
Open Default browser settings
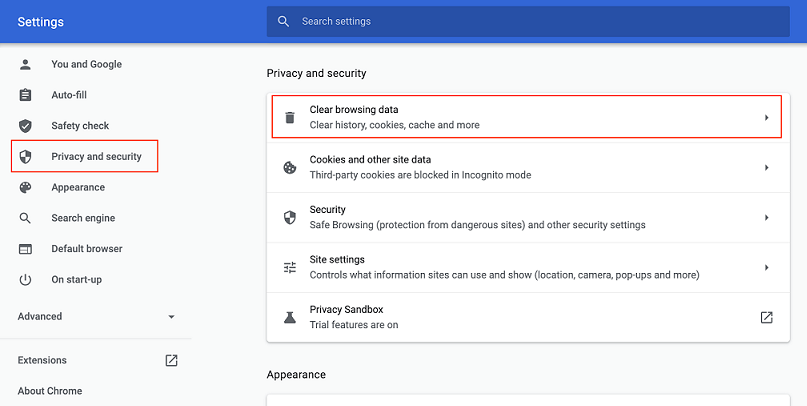click(87, 249)
